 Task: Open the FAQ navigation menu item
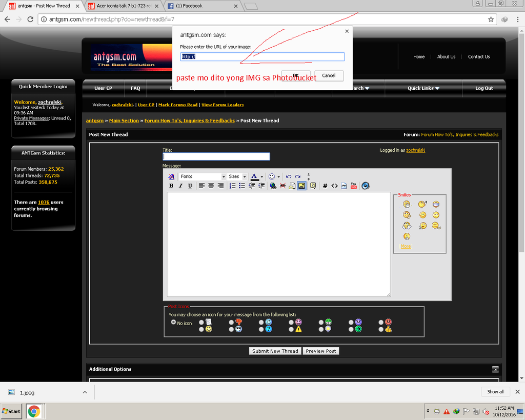135,88
